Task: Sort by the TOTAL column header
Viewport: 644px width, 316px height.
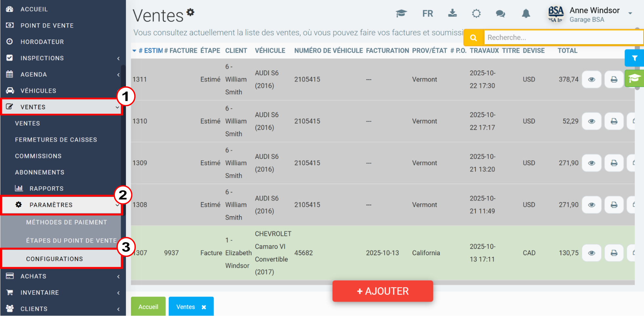Action: 568,51
